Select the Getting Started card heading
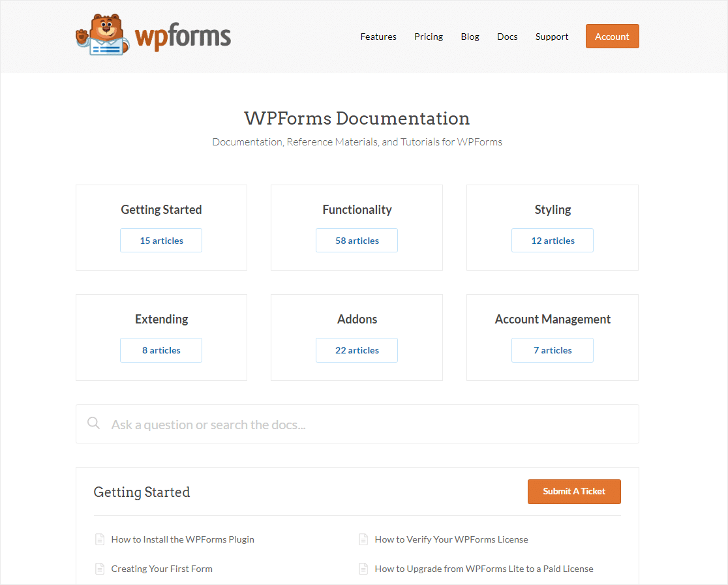728x585 pixels. [161, 210]
